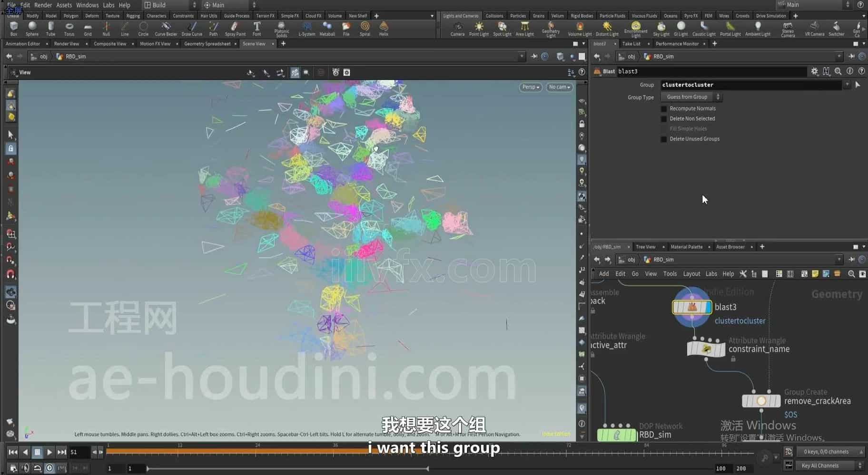
Task: Open the Key All Channels dropdown
Action: 830,465
